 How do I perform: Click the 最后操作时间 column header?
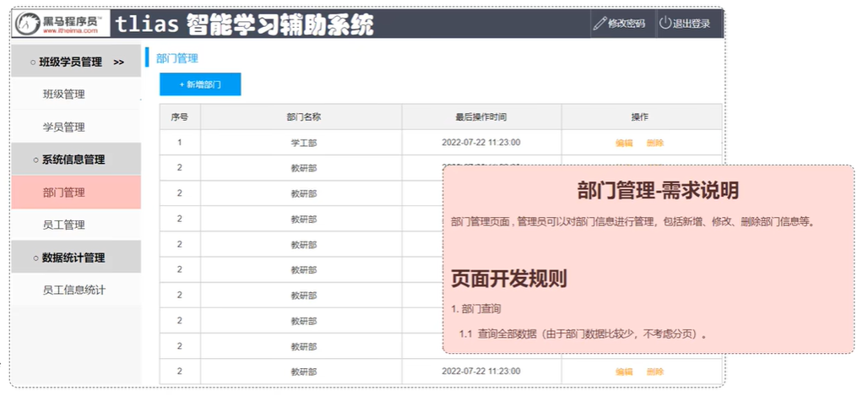(x=481, y=117)
